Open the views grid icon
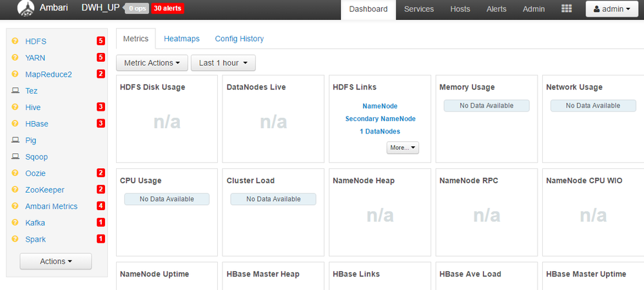 pos(567,9)
